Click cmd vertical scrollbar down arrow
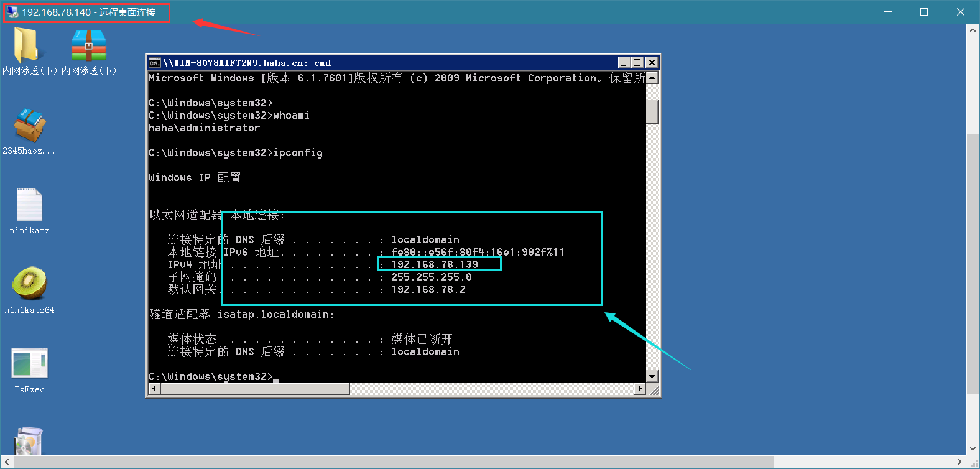 pos(652,376)
